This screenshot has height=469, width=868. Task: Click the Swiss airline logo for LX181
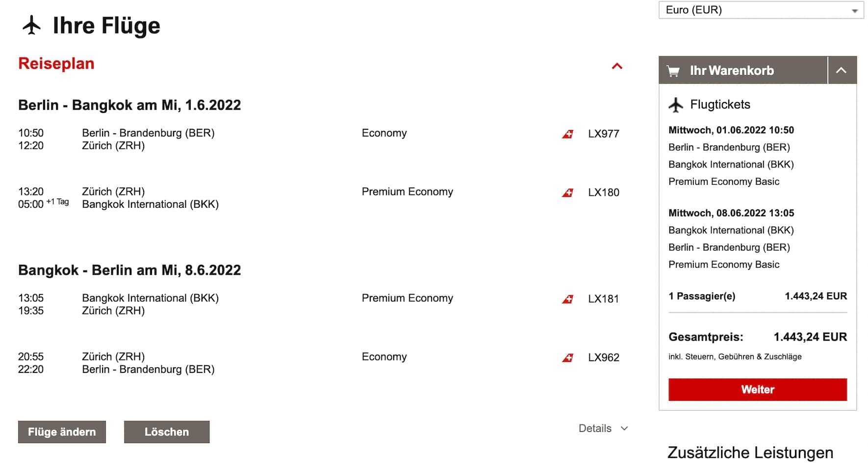pos(567,299)
